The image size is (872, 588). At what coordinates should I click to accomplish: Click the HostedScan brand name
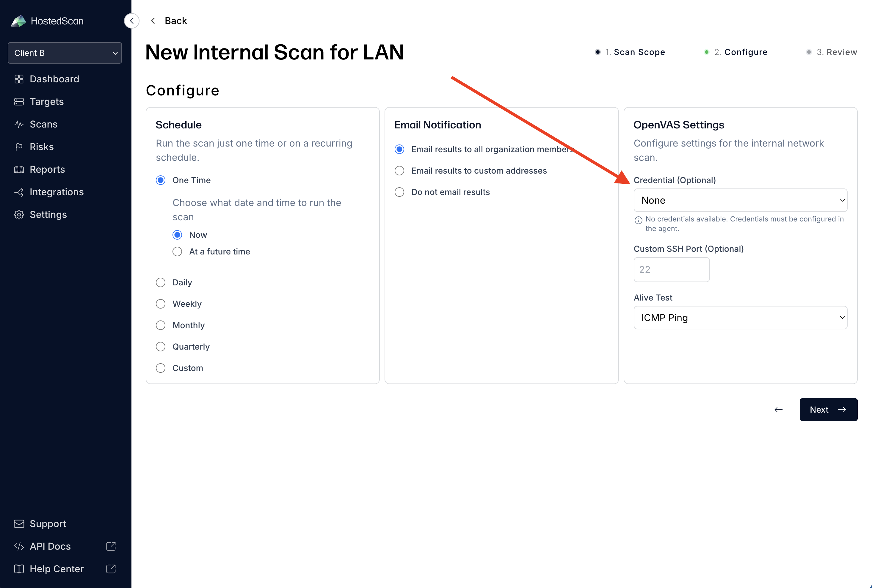click(57, 21)
